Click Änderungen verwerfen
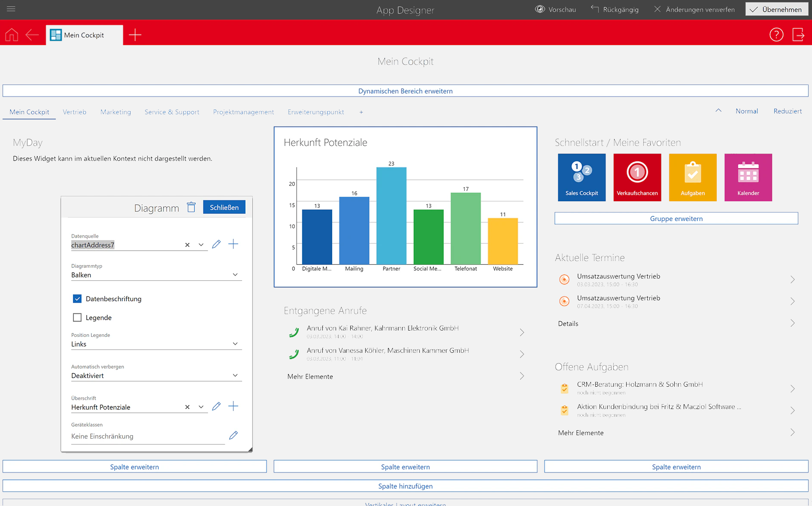The height and width of the screenshot is (506, 812). [x=694, y=9]
